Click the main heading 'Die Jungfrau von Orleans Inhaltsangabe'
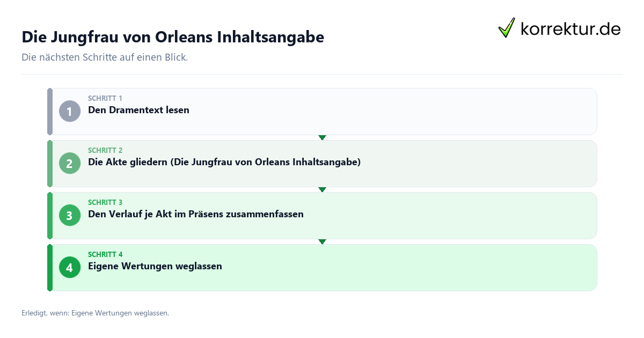The image size is (644, 338). tap(173, 37)
